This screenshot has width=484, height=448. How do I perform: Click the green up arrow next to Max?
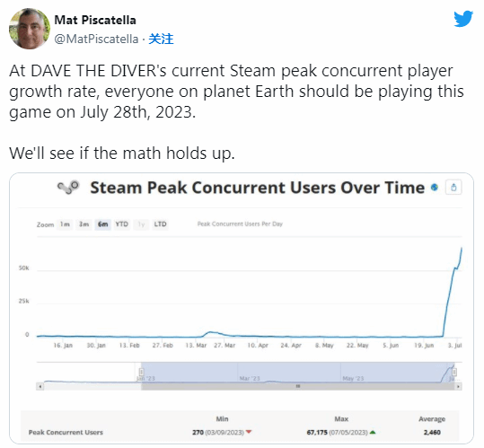(x=373, y=432)
